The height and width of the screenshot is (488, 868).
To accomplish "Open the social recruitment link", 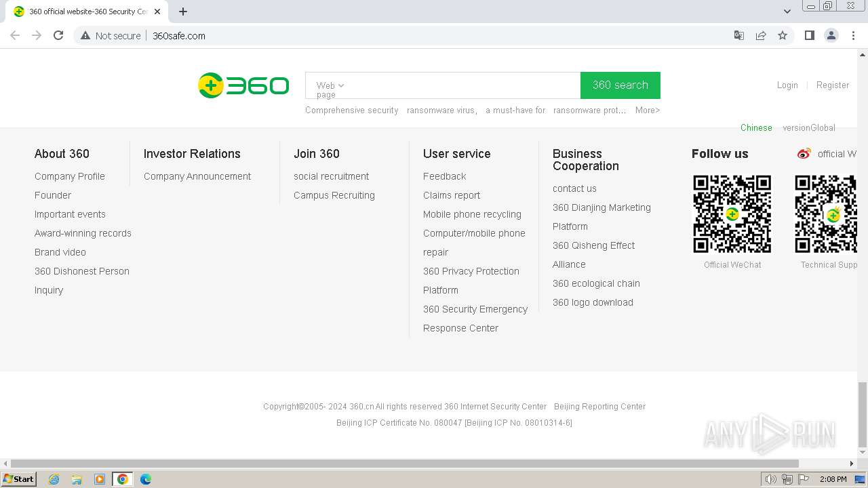I will [x=332, y=176].
